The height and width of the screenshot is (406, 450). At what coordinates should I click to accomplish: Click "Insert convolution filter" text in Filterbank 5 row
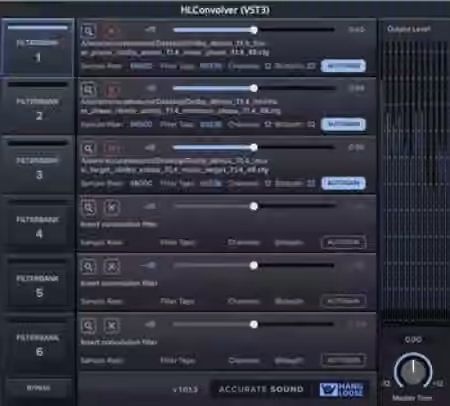[119, 283]
